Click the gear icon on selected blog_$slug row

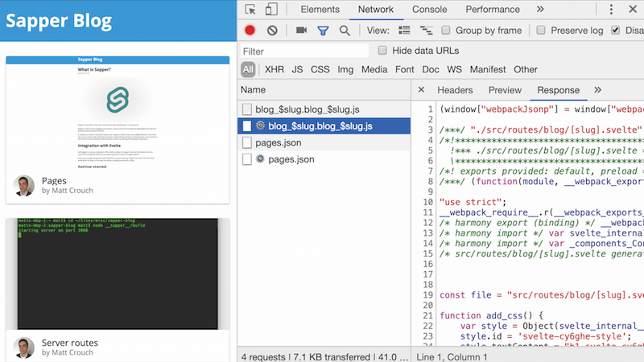[260, 125]
